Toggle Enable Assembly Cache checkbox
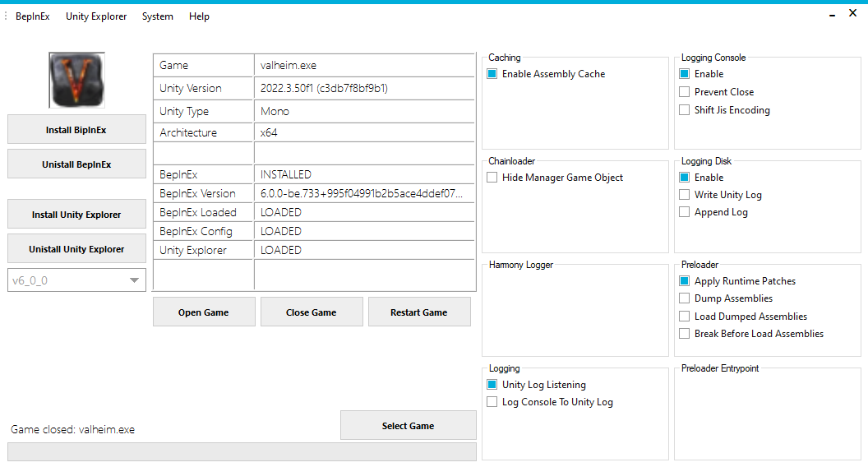 (x=492, y=74)
